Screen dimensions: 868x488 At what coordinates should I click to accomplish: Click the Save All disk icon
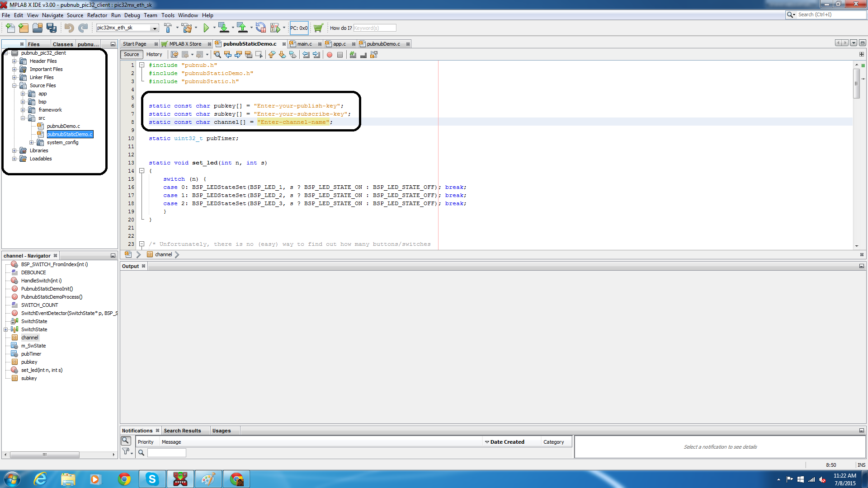(x=52, y=28)
